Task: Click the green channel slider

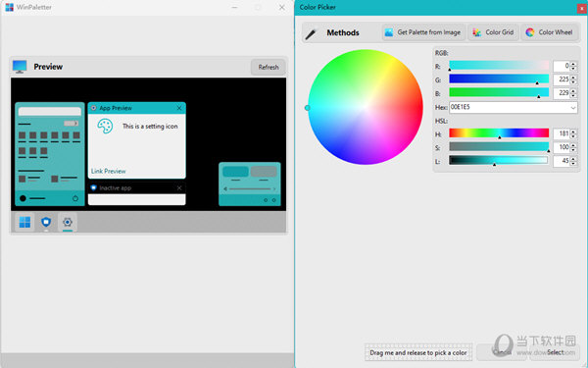Action: pos(499,79)
